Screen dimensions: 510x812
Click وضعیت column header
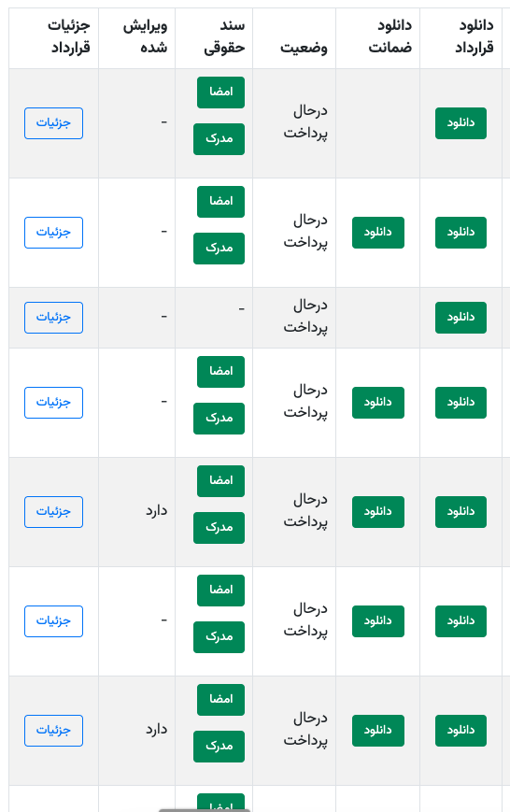tap(304, 48)
